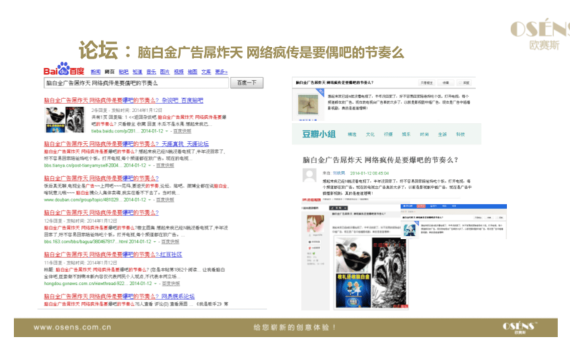The image size is (570, 360).
Task: Open the 图片 tab in Baidu navigation
Action: 165,72
